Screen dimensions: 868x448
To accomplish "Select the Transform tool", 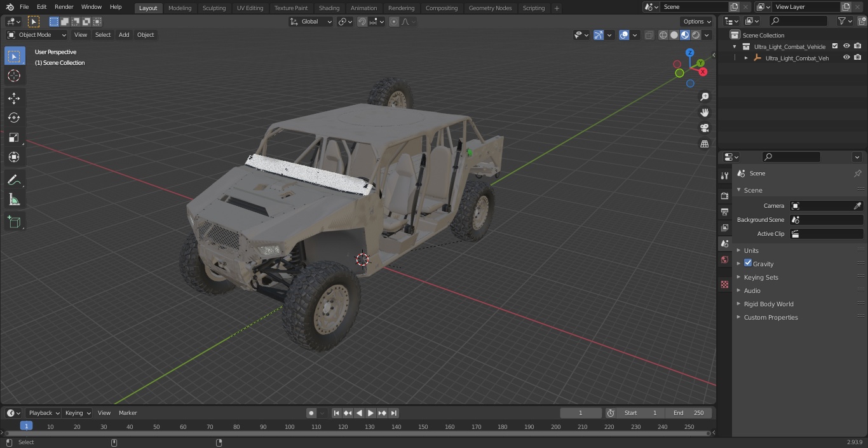I will pos(14,157).
